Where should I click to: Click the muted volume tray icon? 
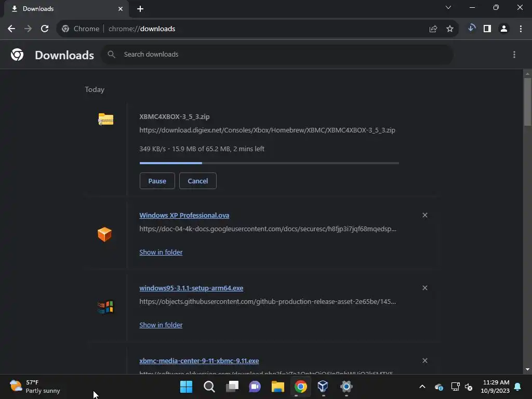click(469, 387)
